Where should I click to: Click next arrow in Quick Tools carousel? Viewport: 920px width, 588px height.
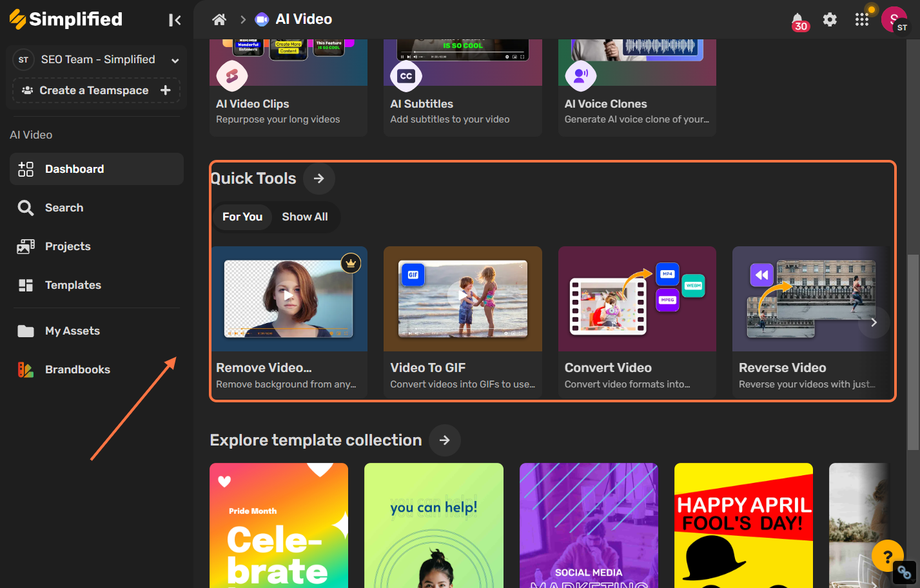click(x=874, y=322)
